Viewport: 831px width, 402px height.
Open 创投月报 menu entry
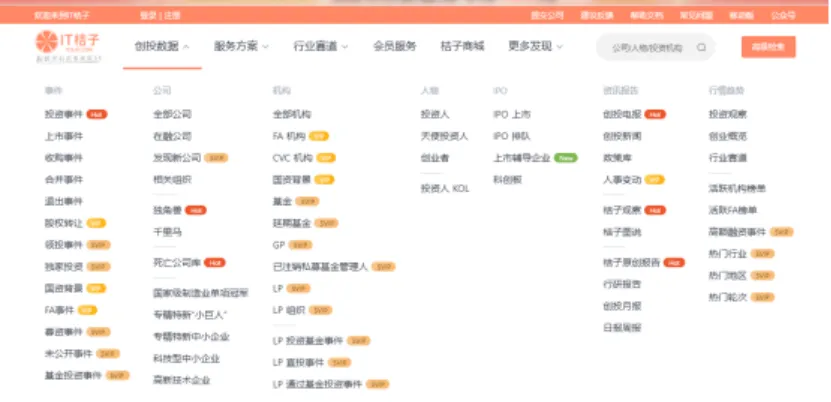click(x=622, y=306)
